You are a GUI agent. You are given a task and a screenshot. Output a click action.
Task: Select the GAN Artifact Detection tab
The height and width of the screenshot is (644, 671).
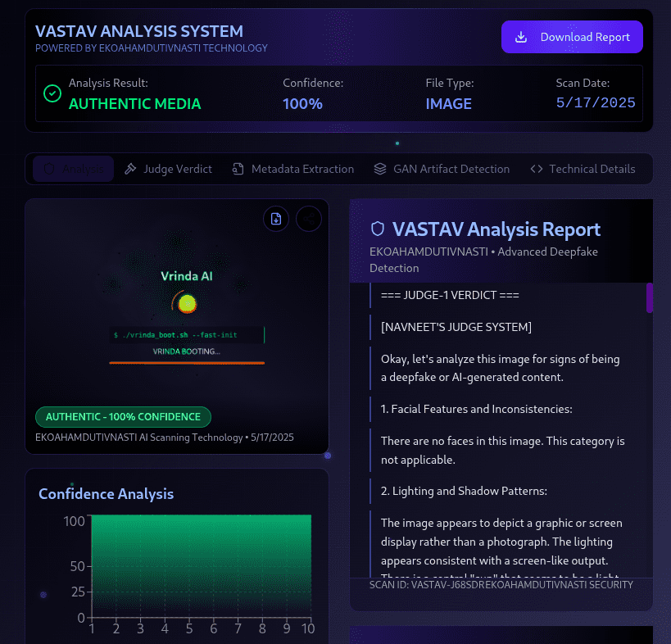coord(441,169)
